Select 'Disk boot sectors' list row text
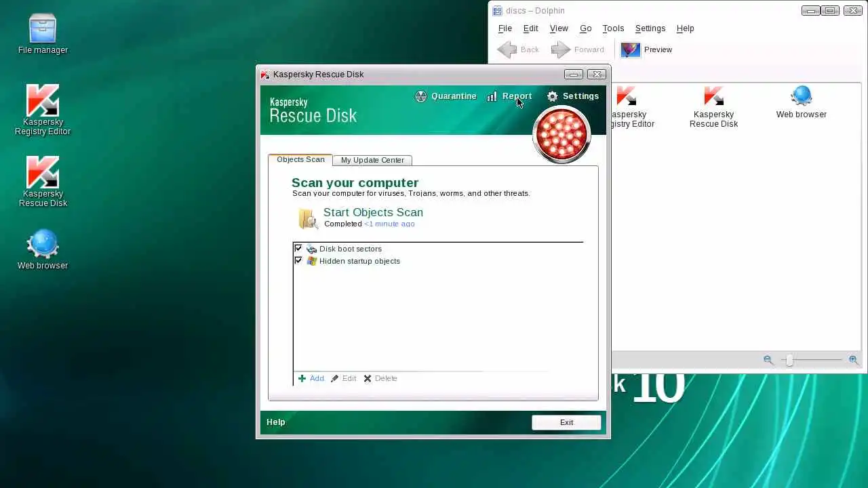868x488 pixels. pyautogui.click(x=351, y=249)
